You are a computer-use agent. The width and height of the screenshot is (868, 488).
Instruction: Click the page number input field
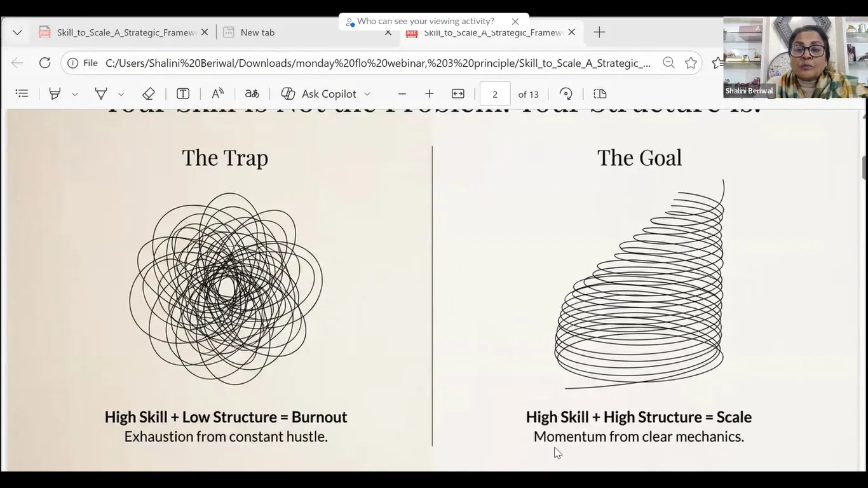(x=494, y=94)
